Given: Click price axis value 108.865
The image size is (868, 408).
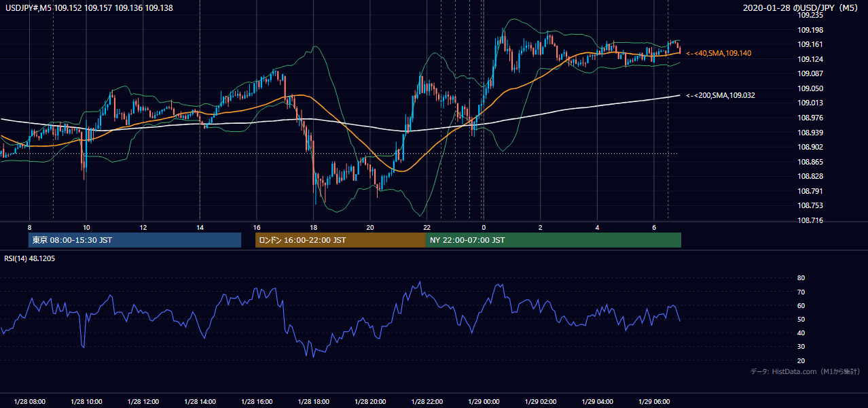Looking at the screenshot, I should [x=810, y=162].
